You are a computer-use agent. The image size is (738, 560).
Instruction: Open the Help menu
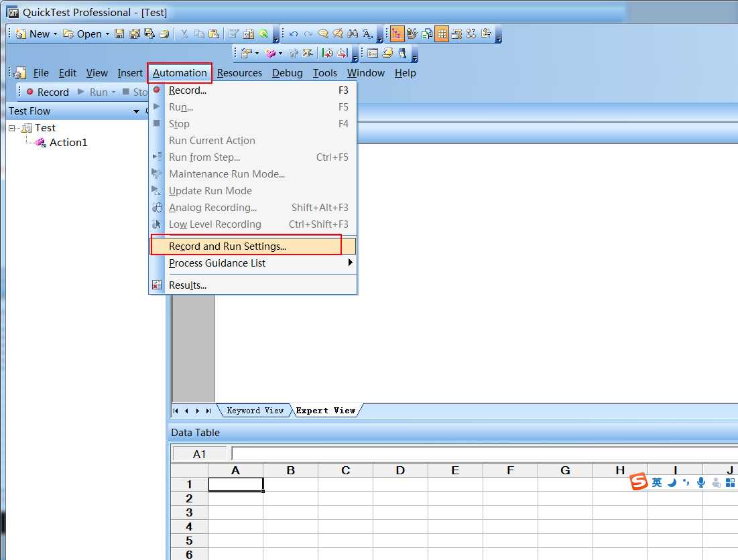click(x=406, y=73)
